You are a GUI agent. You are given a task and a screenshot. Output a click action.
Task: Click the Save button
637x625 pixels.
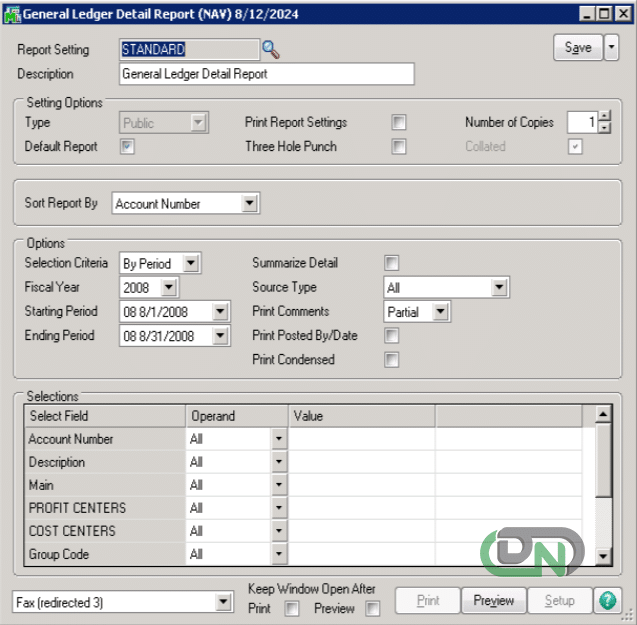pyautogui.click(x=578, y=48)
